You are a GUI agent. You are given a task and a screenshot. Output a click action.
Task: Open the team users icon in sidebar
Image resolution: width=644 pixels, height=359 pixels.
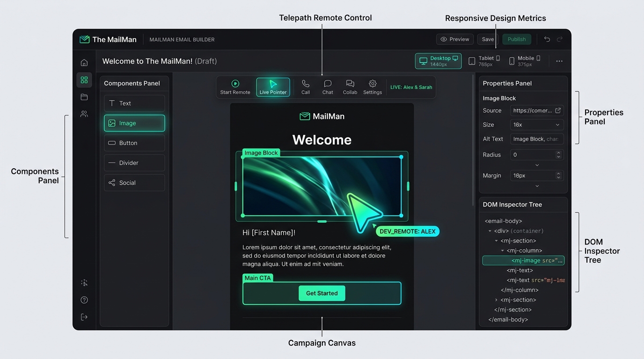coord(84,114)
